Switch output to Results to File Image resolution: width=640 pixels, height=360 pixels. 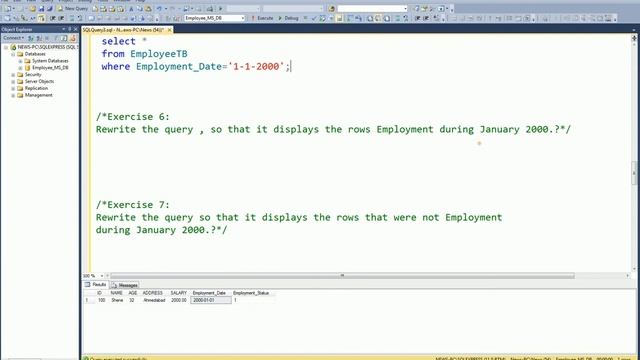pos(387,18)
